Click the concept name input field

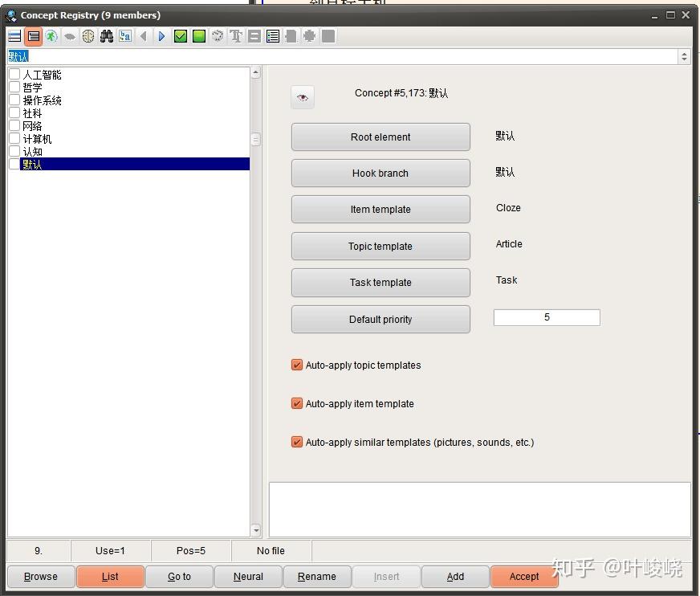(343, 57)
